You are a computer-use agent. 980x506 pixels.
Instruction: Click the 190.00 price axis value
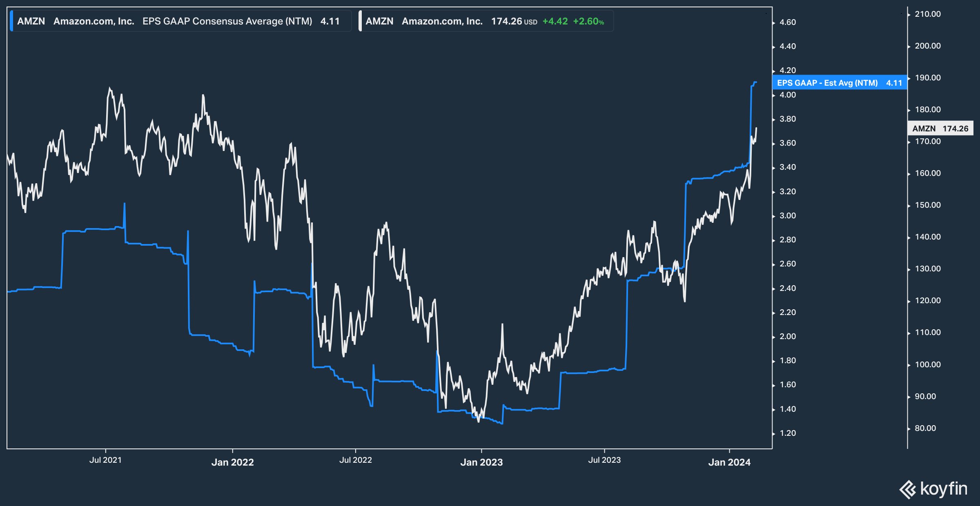pos(928,78)
